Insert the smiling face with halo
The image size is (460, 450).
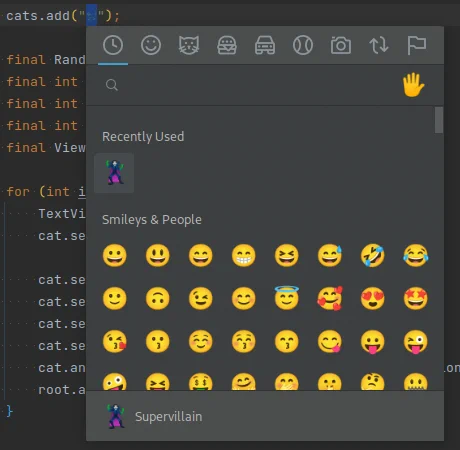(x=287, y=298)
